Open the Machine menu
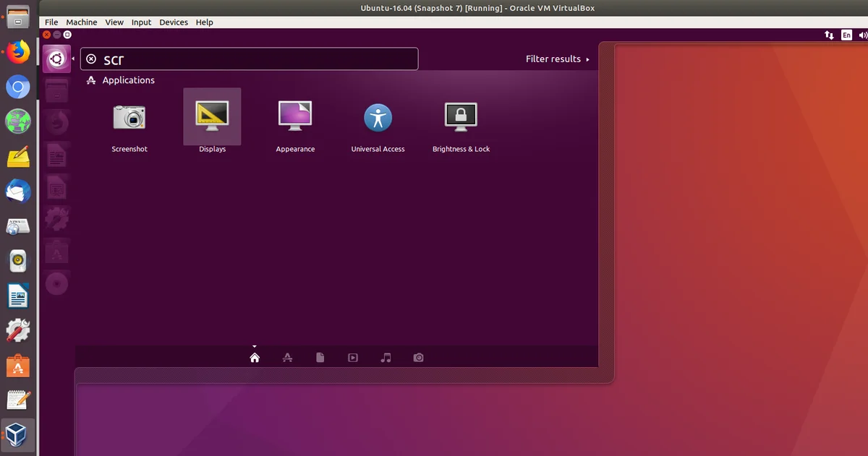 point(82,22)
